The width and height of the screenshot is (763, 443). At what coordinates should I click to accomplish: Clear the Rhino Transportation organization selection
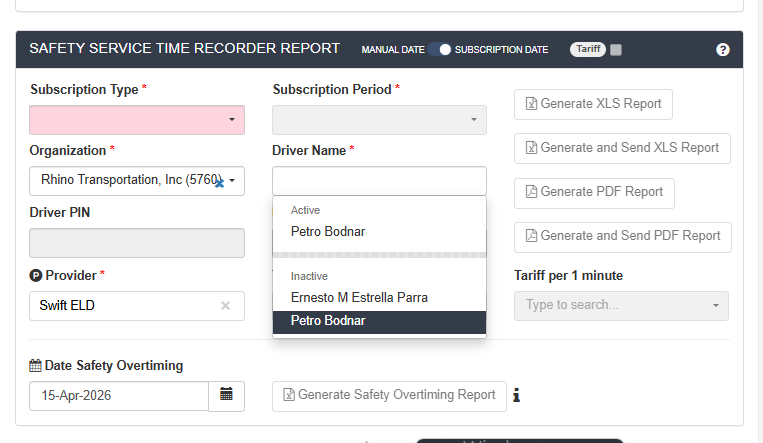(x=217, y=182)
